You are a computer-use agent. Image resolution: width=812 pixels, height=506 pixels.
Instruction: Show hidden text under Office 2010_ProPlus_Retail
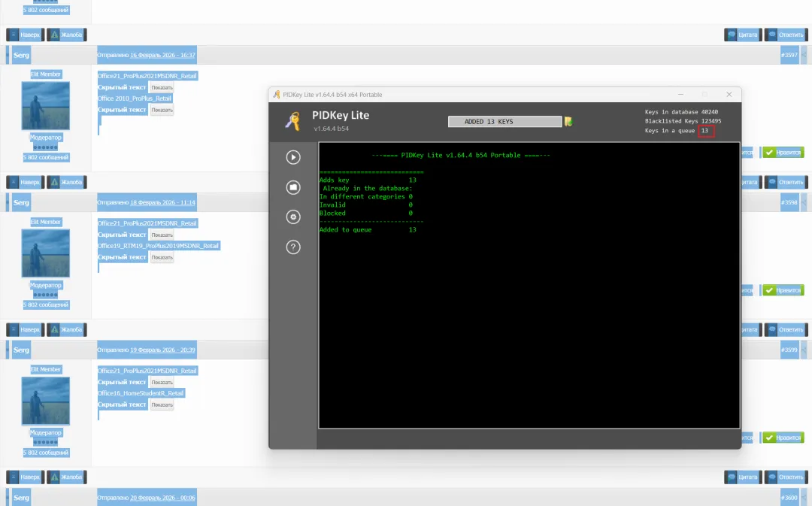(162, 110)
